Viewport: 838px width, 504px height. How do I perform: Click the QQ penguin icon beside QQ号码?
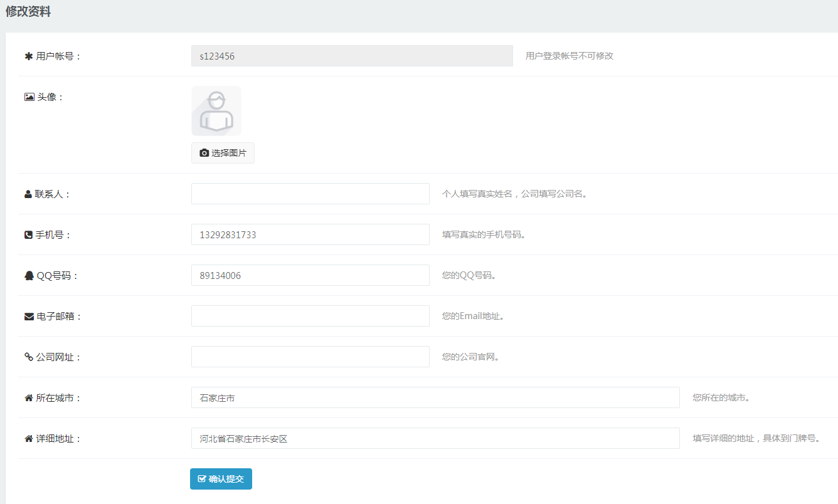[29, 276]
